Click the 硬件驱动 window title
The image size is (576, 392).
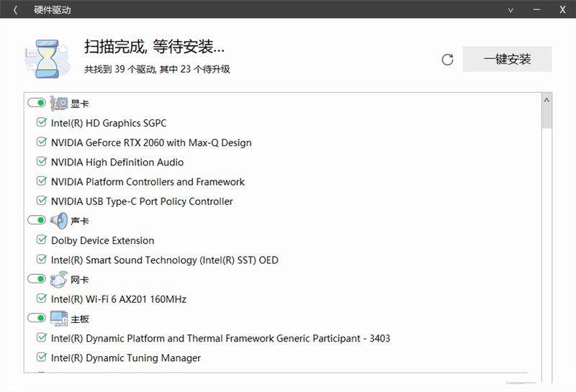click(x=52, y=10)
